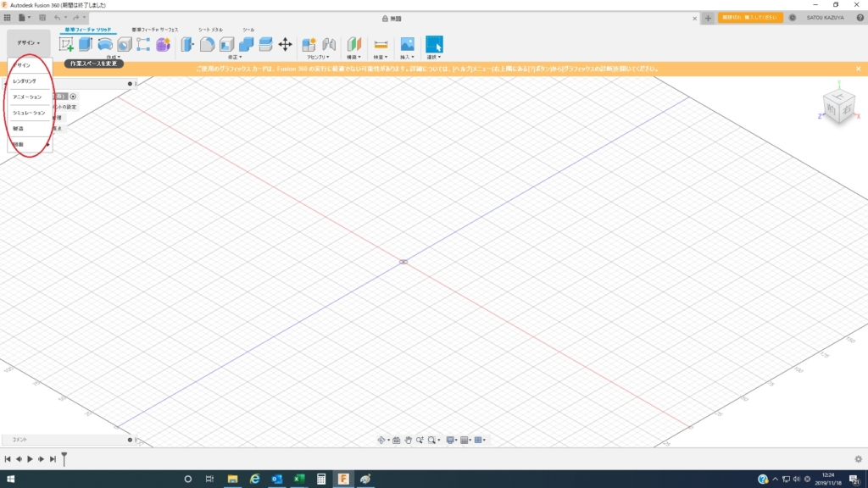Image resolution: width=868 pixels, height=488 pixels.
Task: Choose Design in the workspace menu
Action: click(30, 65)
